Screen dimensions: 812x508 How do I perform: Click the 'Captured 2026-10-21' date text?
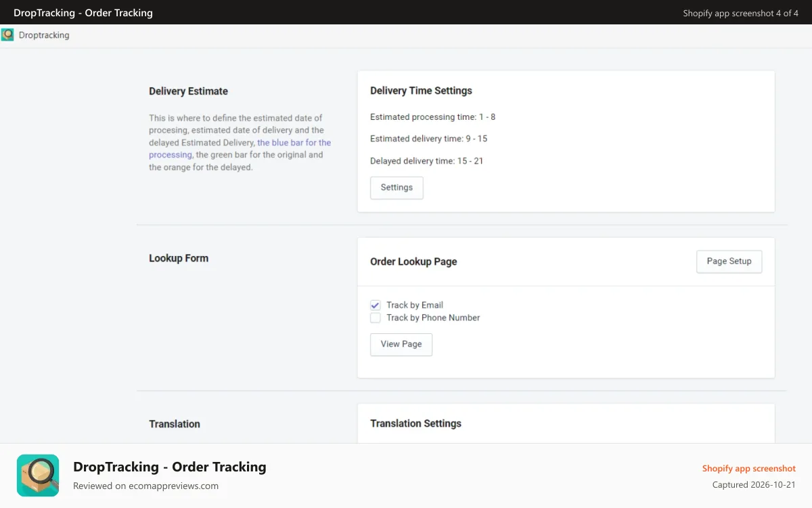(x=754, y=485)
